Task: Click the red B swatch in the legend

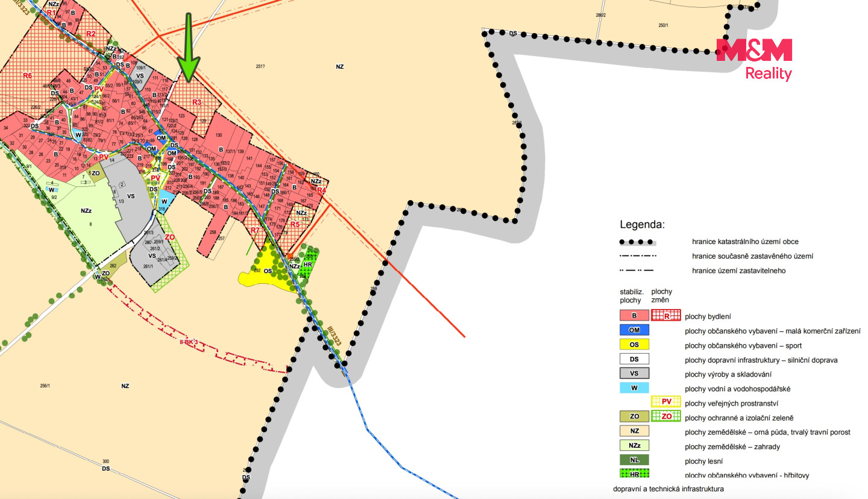Action: tap(634, 315)
